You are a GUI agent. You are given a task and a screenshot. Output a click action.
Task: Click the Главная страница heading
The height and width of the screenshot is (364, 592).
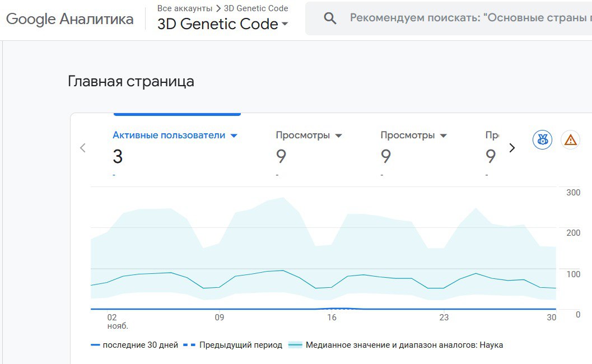click(131, 81)
